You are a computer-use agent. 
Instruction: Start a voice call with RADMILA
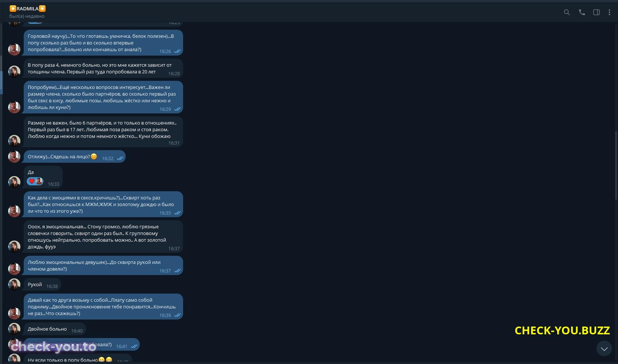pos(582,12)
